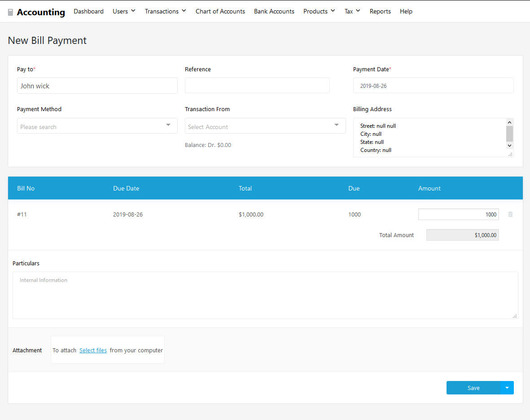
Task: Delete bill #11 row with trash icon
Action: [x=510, y=215]
